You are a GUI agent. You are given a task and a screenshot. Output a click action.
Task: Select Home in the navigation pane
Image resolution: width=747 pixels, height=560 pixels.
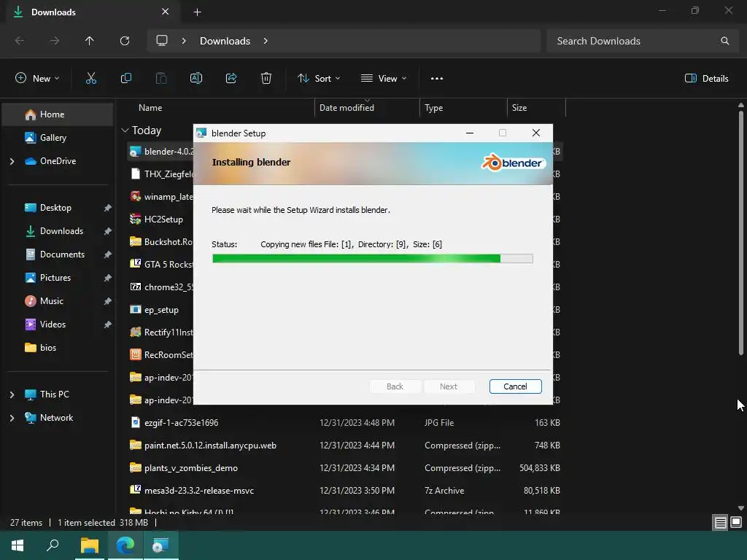tap(58, 114)
